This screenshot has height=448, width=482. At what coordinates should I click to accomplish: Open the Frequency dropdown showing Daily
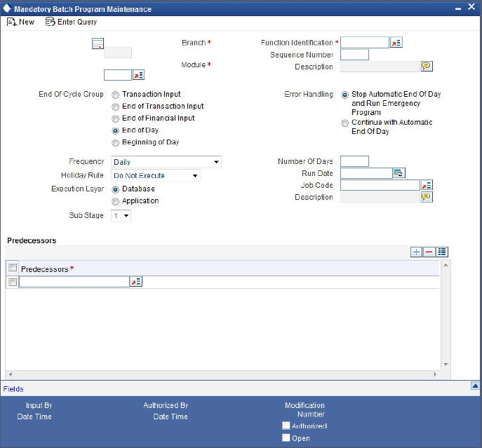[x=166, y=162]
